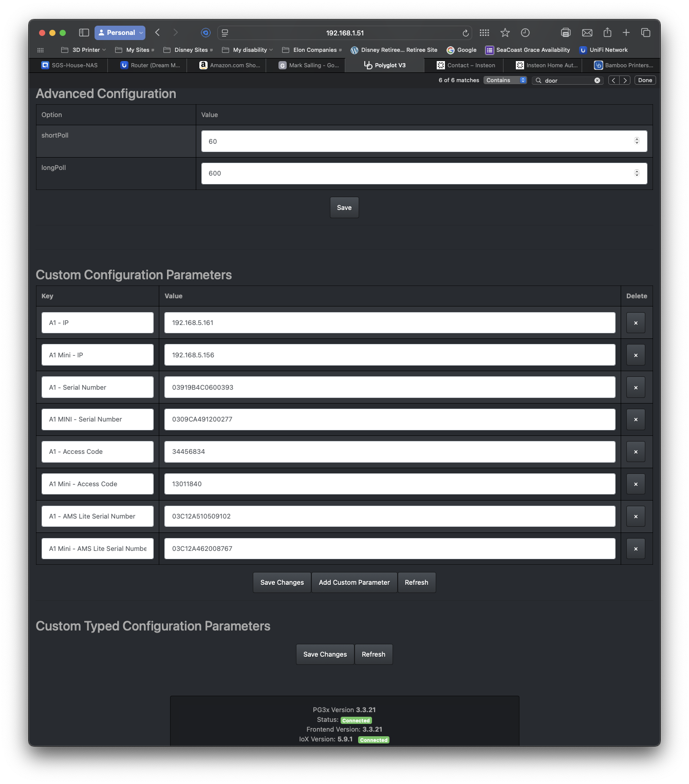Adjust the shortPoll stepper arrows

click(x=637, y=141)
